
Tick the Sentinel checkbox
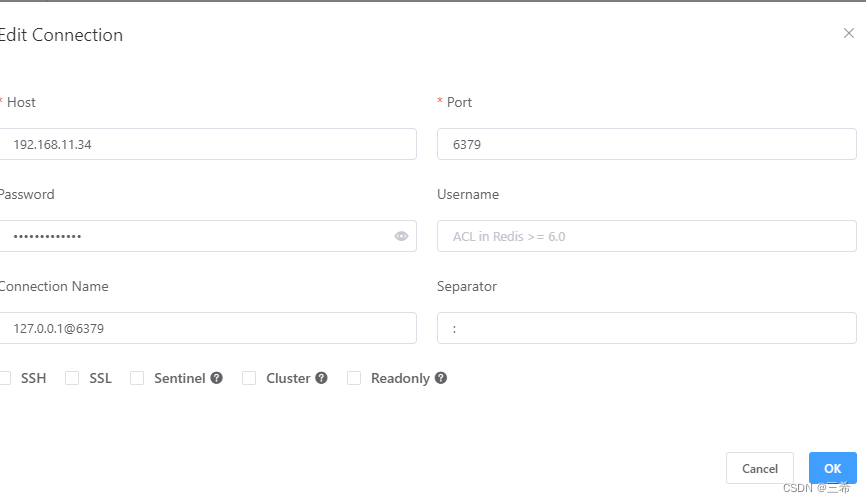click(x=137, y=378)
